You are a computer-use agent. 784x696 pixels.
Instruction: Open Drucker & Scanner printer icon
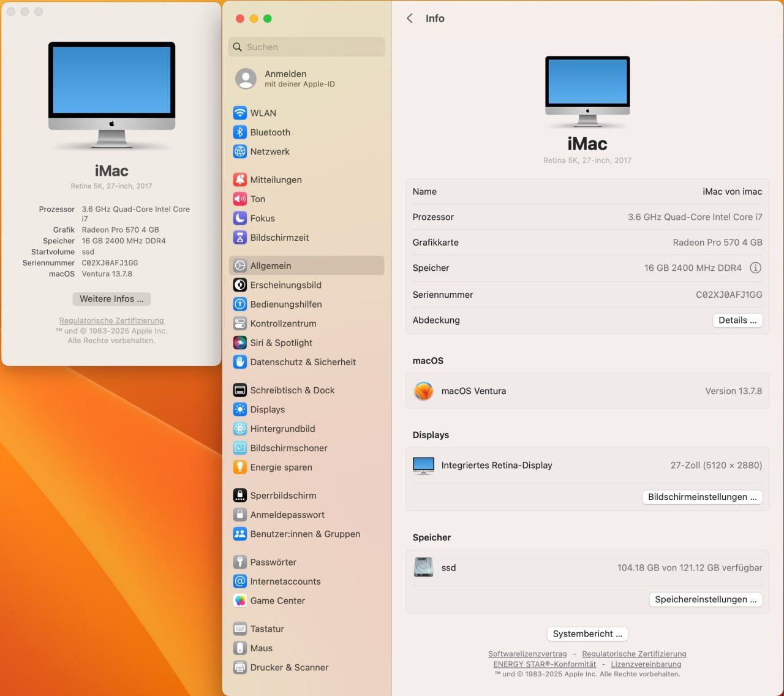pyautogui.click(x=239, y=668)
